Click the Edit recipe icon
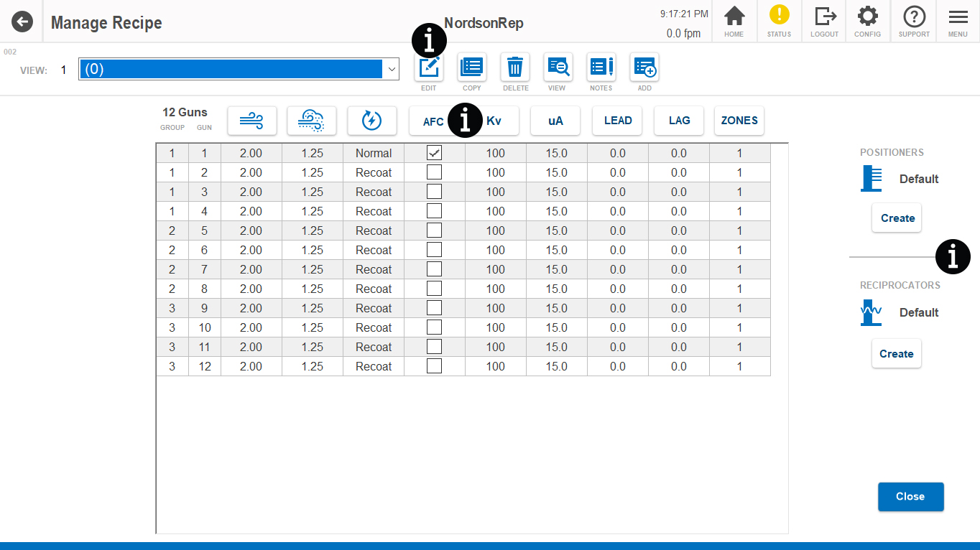Image resolution: width=980 pixels, height=550 pixels. pyautogui.click(x=429, y=68)
